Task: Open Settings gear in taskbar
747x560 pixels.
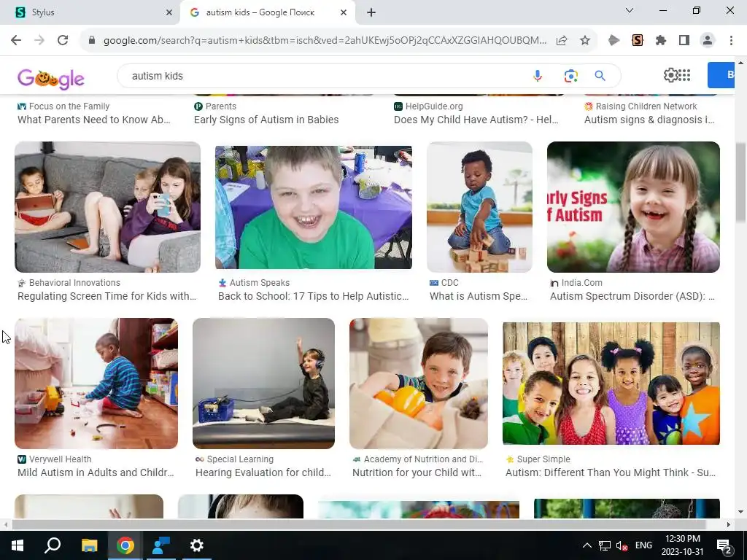Action: (x=197, y=545)
